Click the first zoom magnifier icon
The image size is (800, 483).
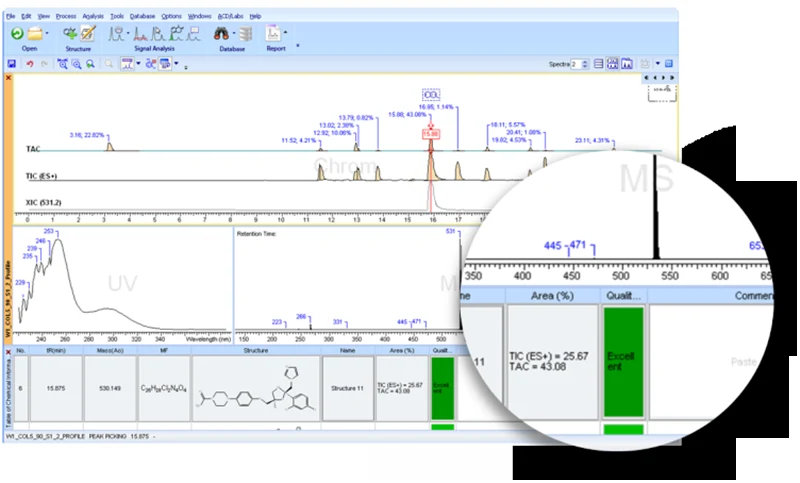pyautogui.click(x=62, y=64)
